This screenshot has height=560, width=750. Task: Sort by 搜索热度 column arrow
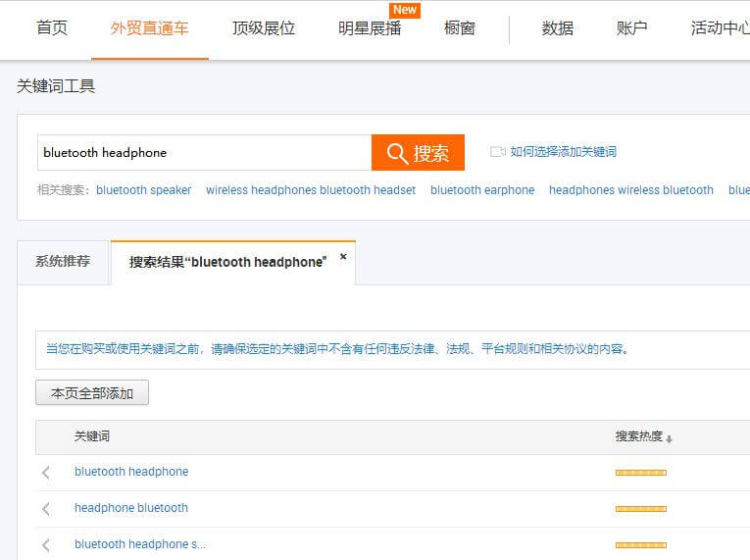pyautogui.click(x=670, y=438)
